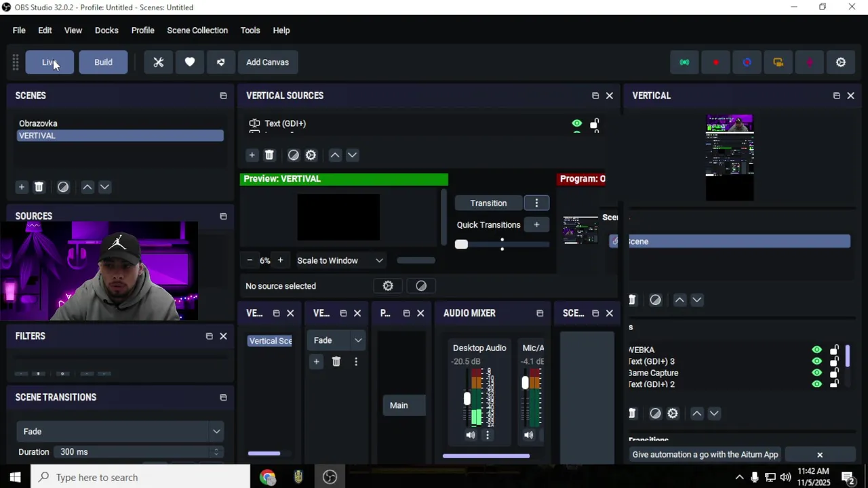
Task: Move the scene up in Scenes panel
Action: pos(87,187)
